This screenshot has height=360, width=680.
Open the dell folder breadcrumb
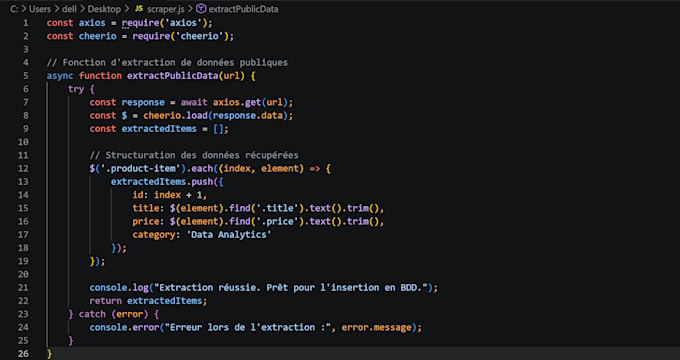click(x=69, y=9)
